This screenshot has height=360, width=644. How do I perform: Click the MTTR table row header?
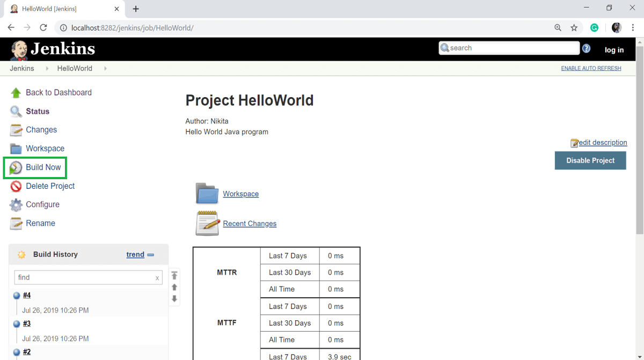[227, 273]
